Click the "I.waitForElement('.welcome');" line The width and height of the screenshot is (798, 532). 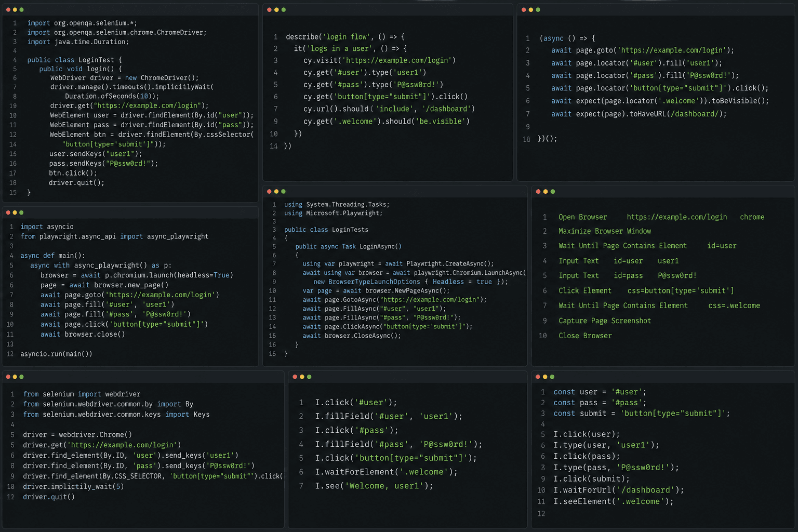point(387,472)
